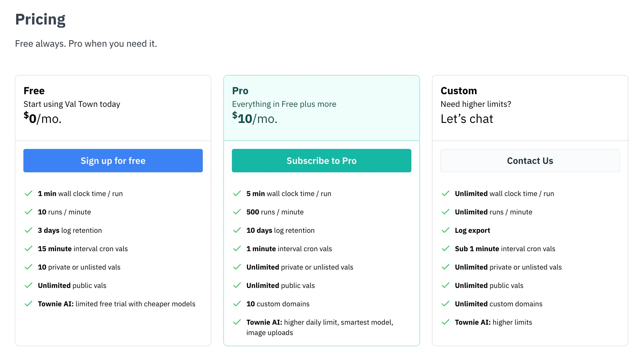The image size is (644, 363).
Task: Click the checkmark next to 3 days log retention
Action: click(x=28, y=230)
